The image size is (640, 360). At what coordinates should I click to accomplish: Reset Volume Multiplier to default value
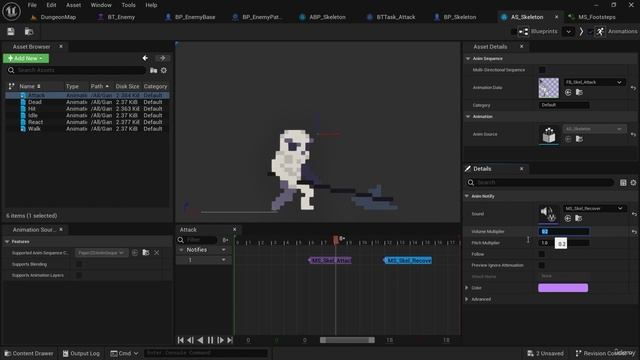634,232
